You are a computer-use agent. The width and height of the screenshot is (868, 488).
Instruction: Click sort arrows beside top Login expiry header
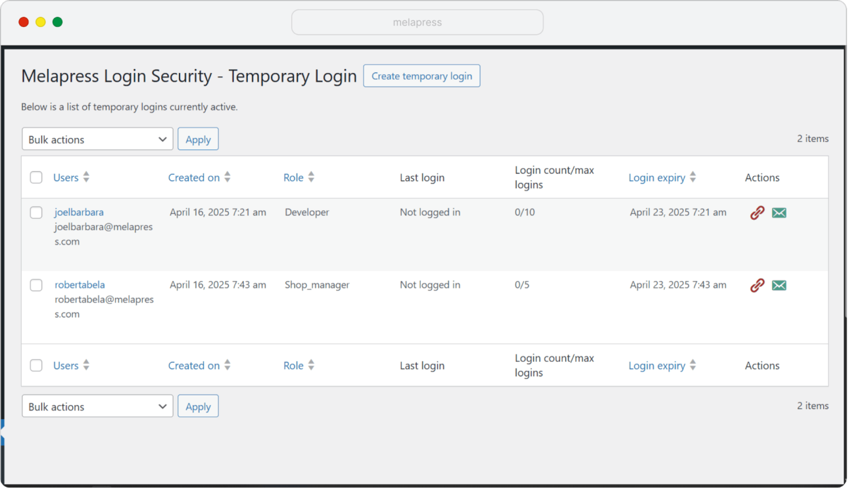tap(693, 177)
